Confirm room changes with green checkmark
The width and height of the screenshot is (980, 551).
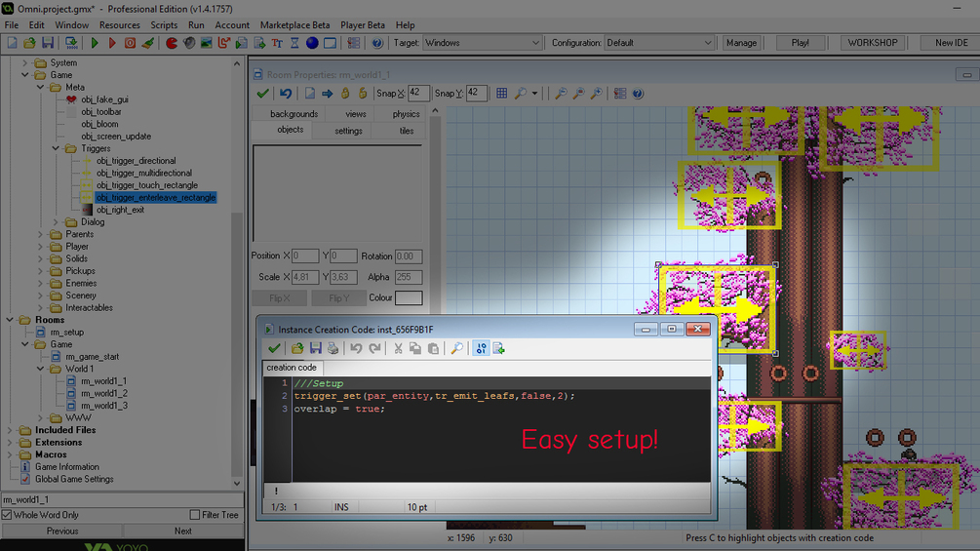tap(262, 94)
